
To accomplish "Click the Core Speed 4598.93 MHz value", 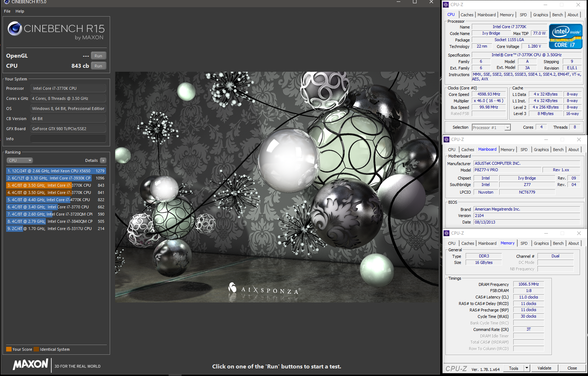I will (489, 94).
